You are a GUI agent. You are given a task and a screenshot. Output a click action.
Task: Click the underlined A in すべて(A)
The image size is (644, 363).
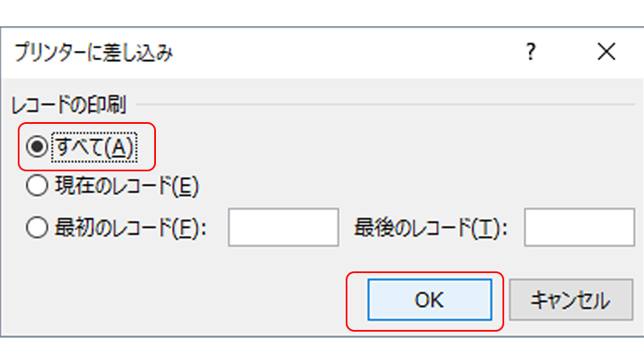pos(119,147)
